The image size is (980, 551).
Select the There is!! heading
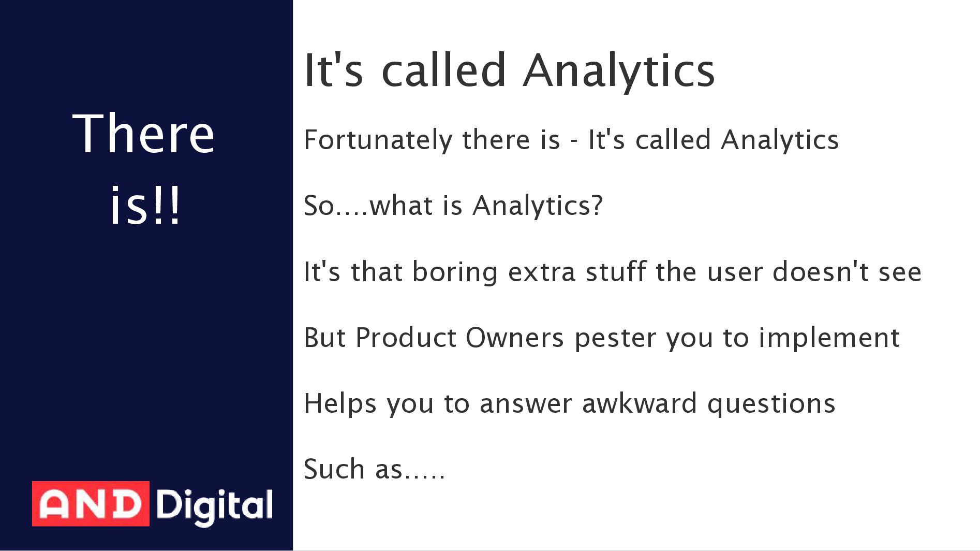pos(144,168)
